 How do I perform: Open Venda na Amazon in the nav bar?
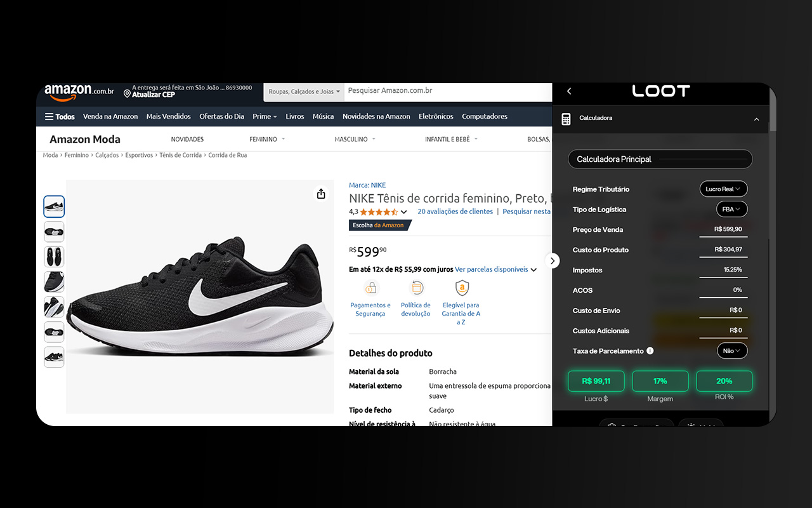click(x=110, y=116)
